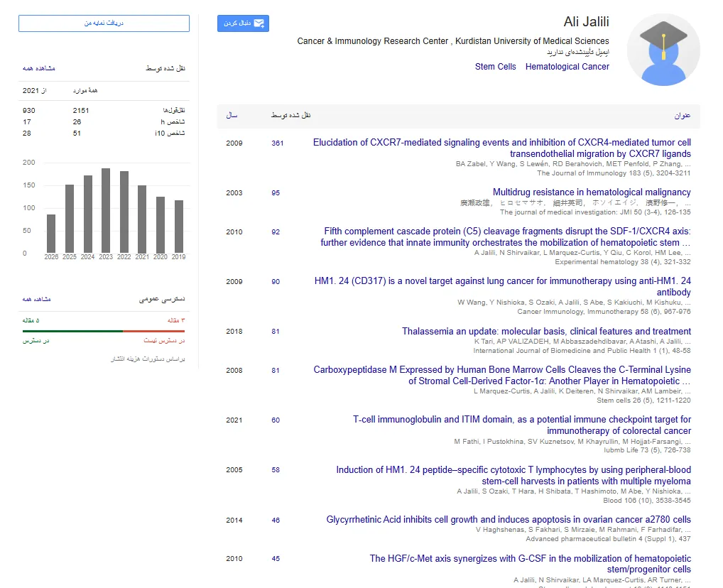This screenshot has height=588, width=723.
Task: Click view all link above citation stats
Action: 39,68
